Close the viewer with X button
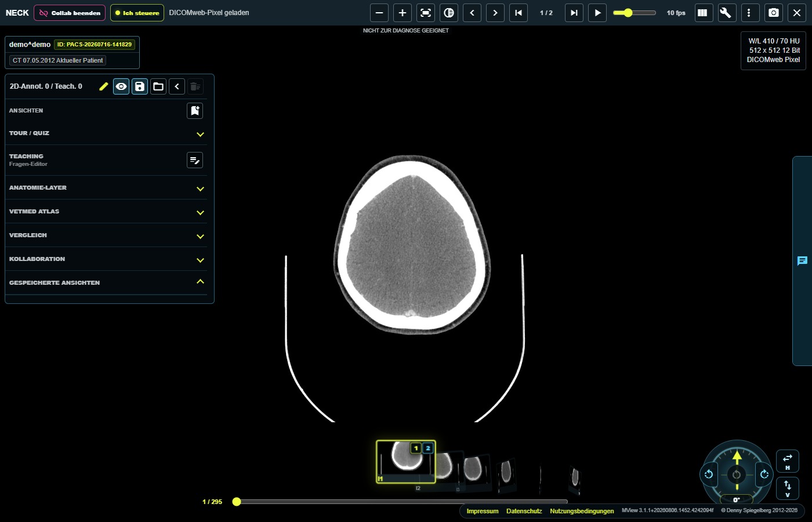 pyautogui.click(x=797, y=13)
